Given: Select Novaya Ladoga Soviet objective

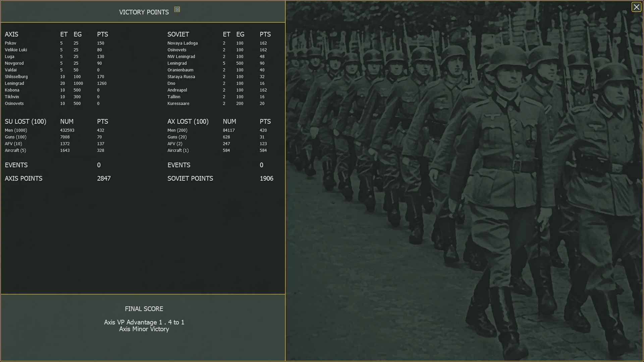Looking at the screenshot, I should click(182, 43).
